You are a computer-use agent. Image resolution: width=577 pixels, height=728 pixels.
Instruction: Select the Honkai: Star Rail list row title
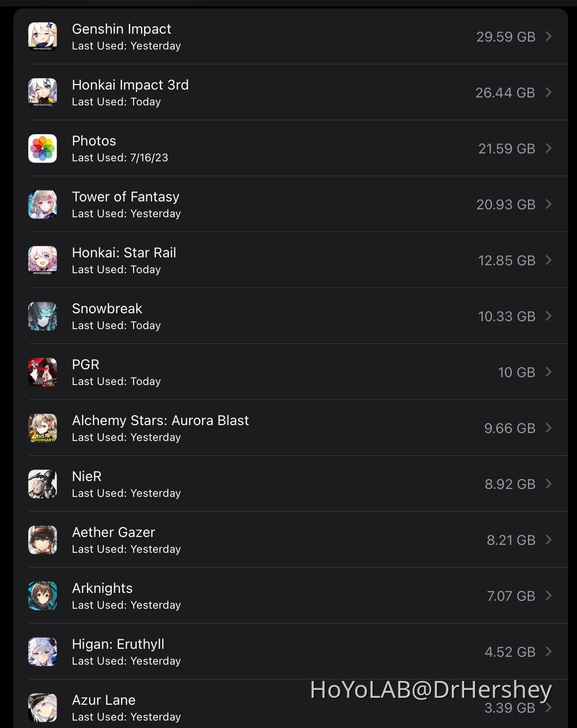click(124, 253)
